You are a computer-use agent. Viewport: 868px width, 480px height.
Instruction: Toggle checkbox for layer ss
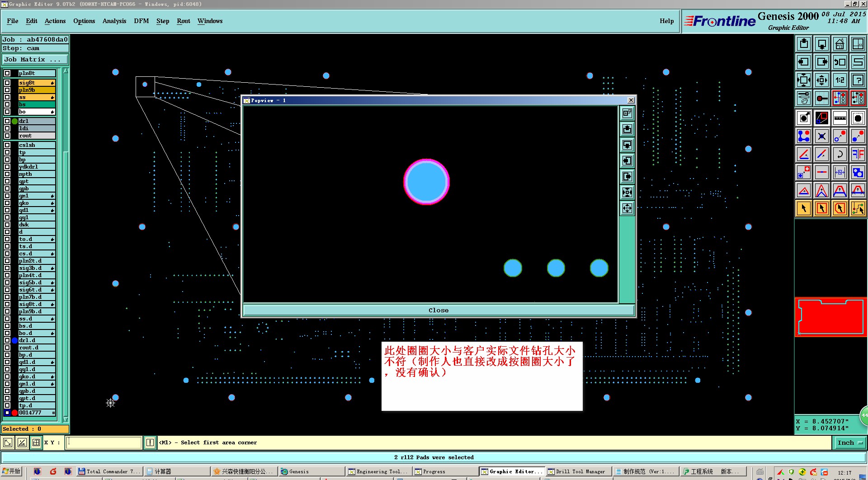(7, 97)
